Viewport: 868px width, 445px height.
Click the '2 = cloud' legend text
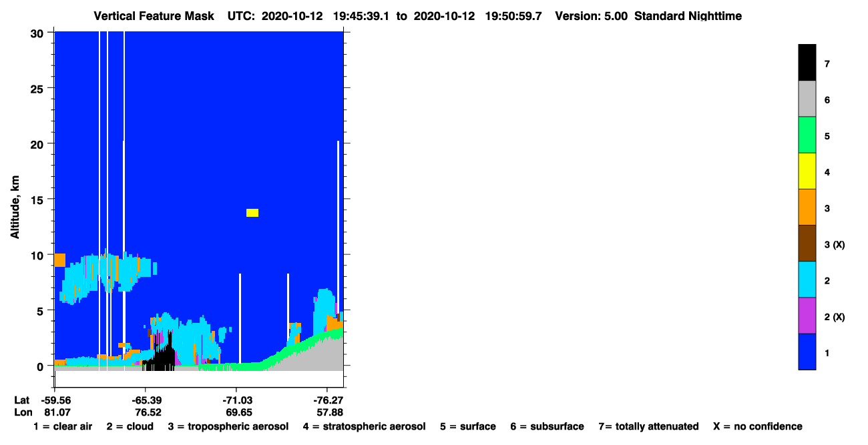click(130, 426)
